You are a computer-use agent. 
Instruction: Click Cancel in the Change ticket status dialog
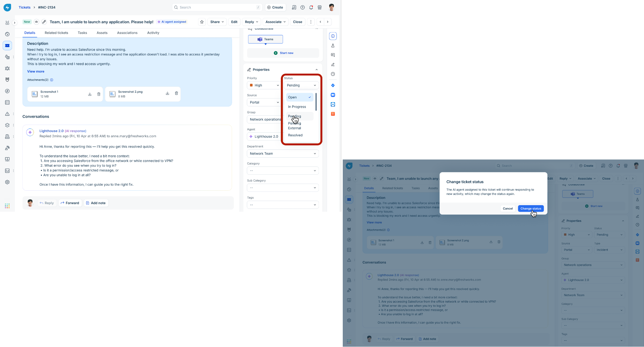[508, 209]
